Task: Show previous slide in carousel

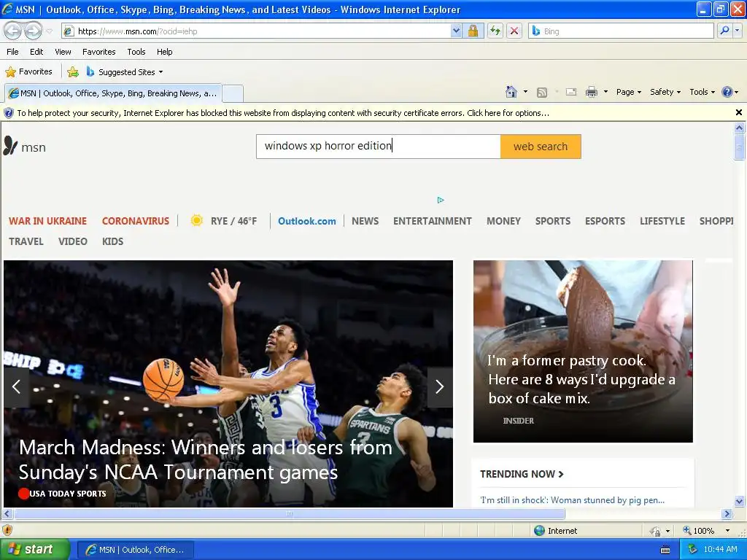Action: 16,386
